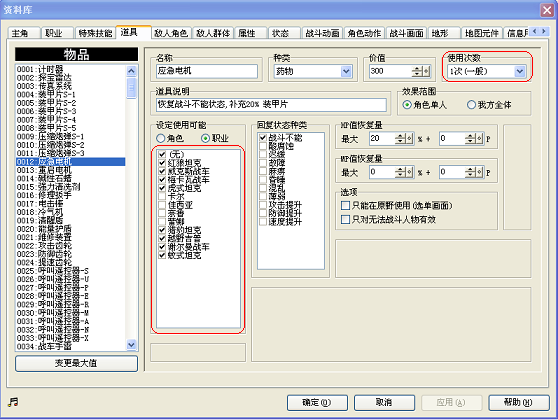558x420 pixels.
Task: Select item 0009 in the item list
Action: point(70,137)
